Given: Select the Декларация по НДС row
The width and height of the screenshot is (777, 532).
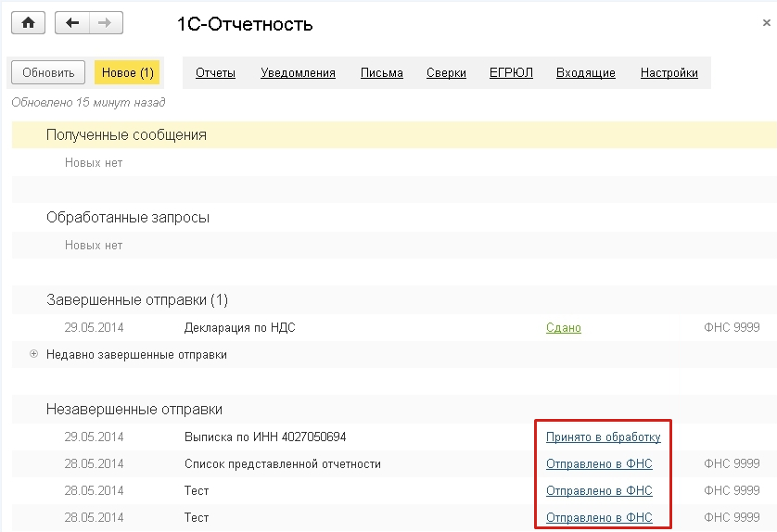Looking at the screenshot, I should tap(394, 327).
